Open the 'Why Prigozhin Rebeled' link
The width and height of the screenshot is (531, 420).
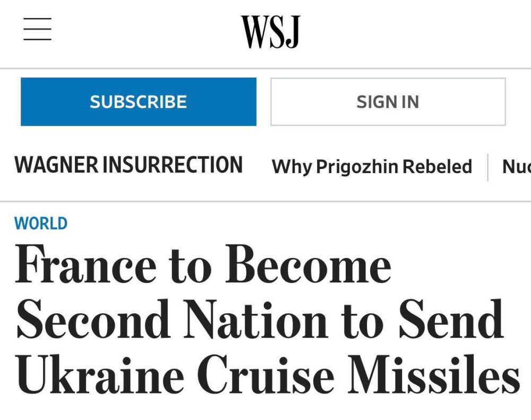(x=372, y=166)
